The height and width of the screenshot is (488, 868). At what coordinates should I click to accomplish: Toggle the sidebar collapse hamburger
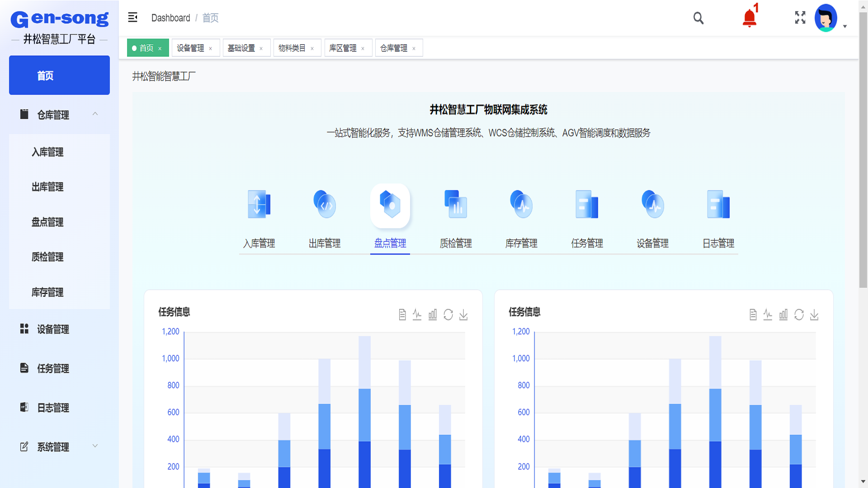pos(132,18)
